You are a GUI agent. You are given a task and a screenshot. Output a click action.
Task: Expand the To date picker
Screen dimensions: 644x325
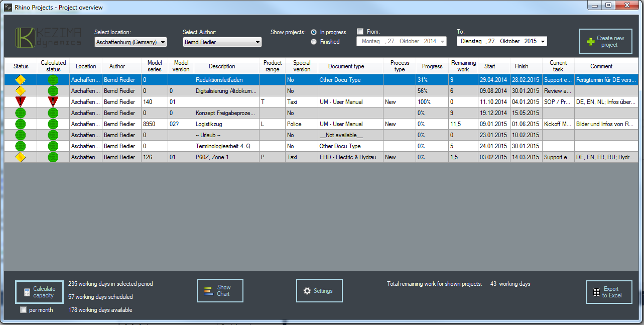pyautogui.click(x=543, y=41)
